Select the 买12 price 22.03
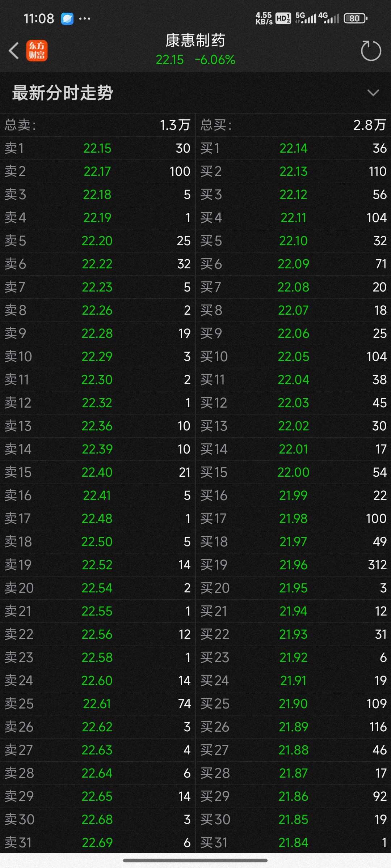Image resolution: width=391 pixels, height=868 pixels. click(294, 403)
